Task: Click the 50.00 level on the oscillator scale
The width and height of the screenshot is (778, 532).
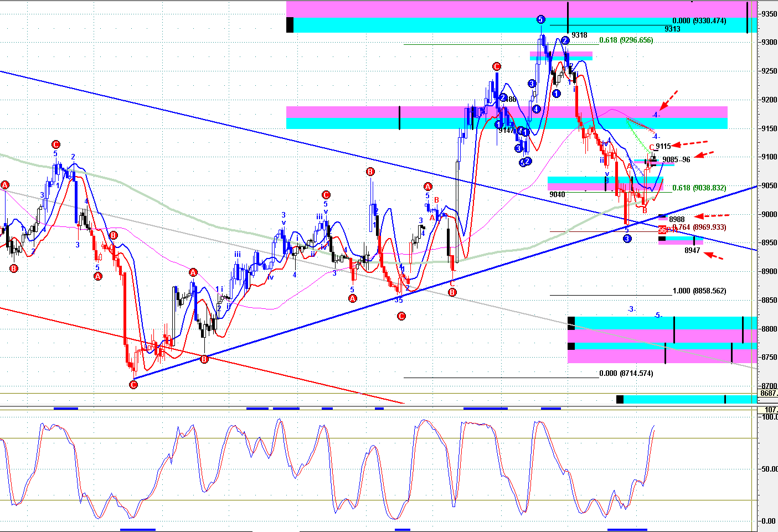Action: pyautogui.click(x=769, y=469)
